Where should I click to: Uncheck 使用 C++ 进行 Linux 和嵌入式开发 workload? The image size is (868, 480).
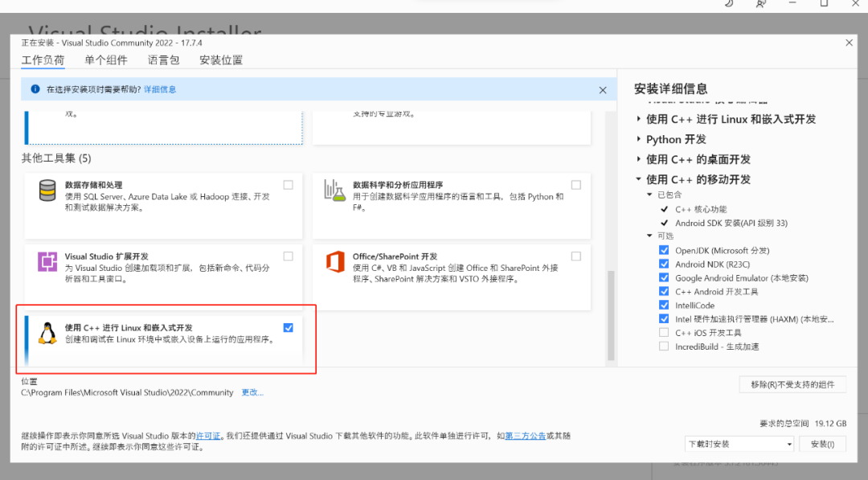coord(289,328)
